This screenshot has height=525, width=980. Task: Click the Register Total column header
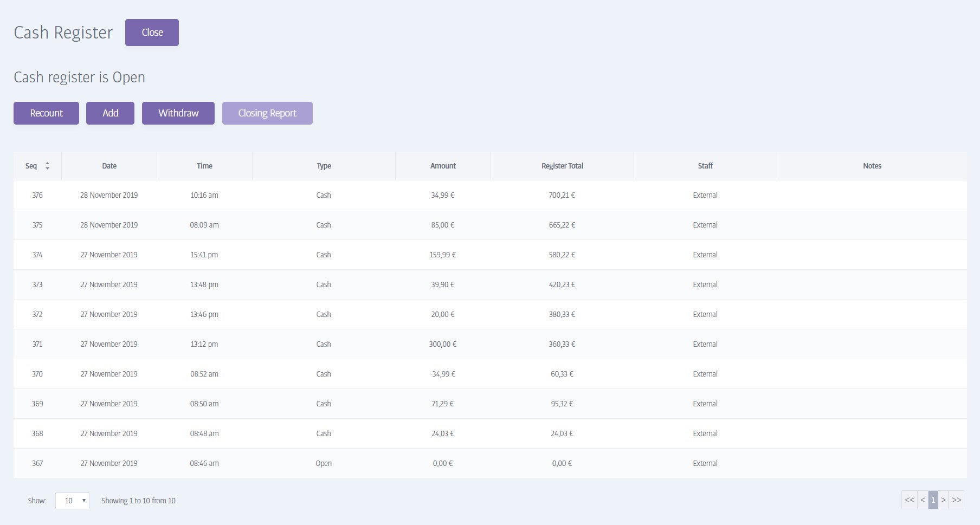[x=562, y=166]
